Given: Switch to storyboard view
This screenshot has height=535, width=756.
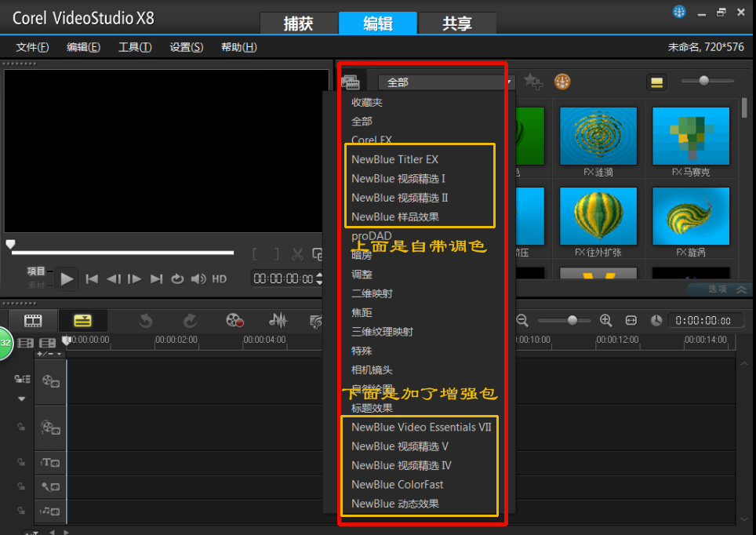Looking at the screenshot, I should point(33,321).
